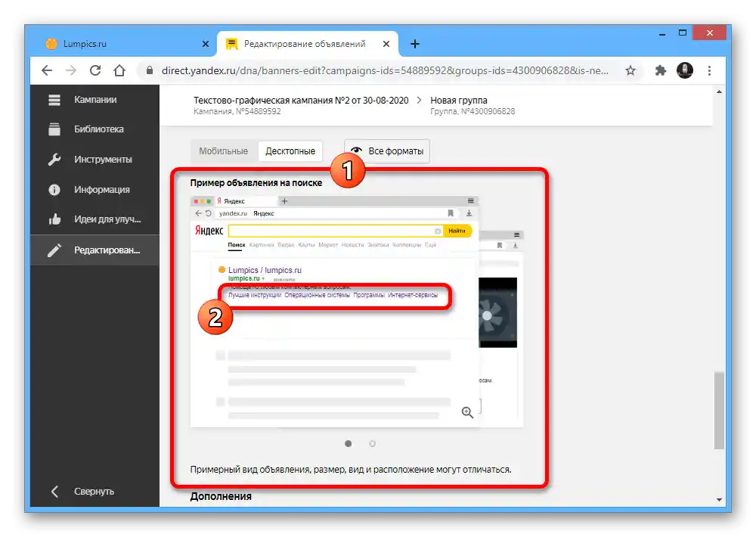Open the extensions puzzle icon
This screenshot has height=537, width=756.
tap(660, 71)
